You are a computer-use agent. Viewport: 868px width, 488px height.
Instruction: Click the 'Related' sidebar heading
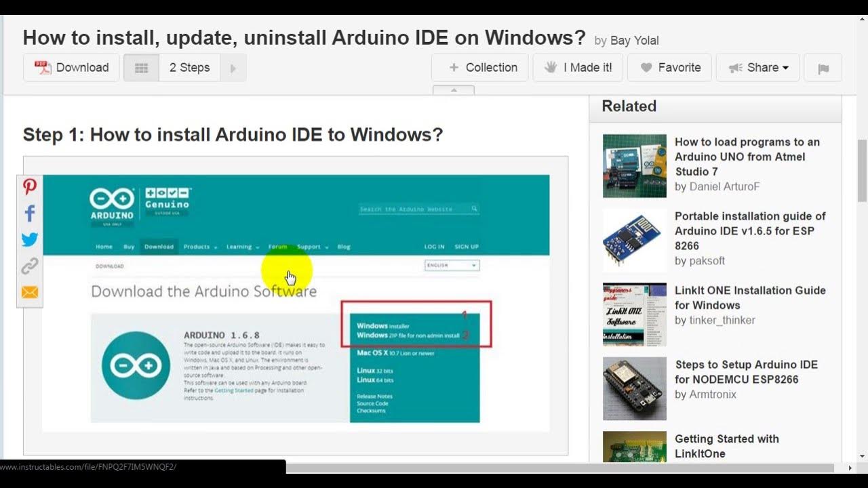[x=629, y=106]
